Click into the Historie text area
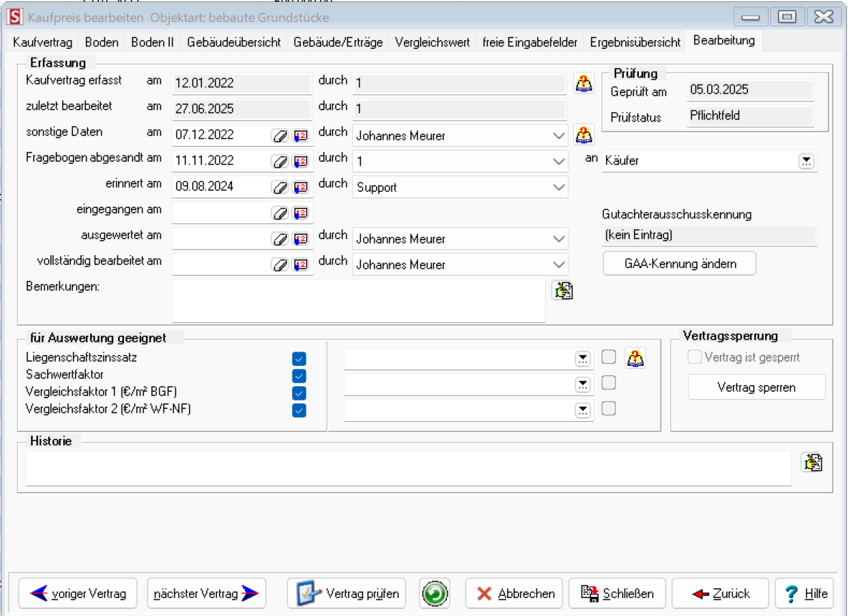The height and width of the screenshot is (616, 851). (408, 468)
